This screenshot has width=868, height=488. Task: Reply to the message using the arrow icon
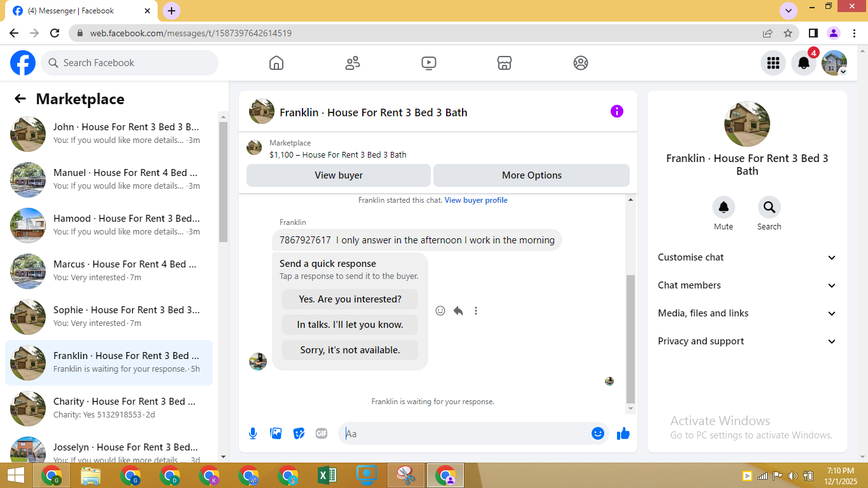[458, 311]
